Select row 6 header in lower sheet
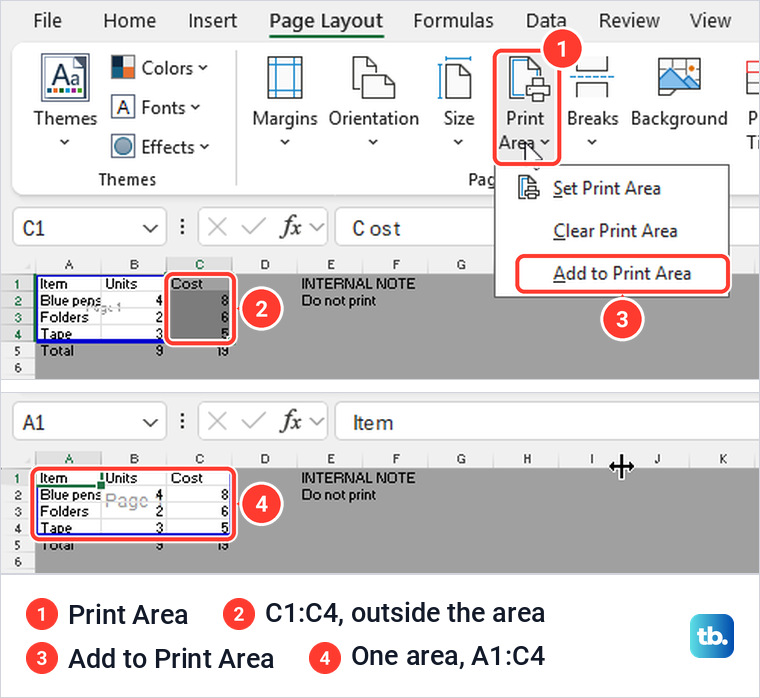Screen dimensions: 760x698 click(x=17, y=562)
